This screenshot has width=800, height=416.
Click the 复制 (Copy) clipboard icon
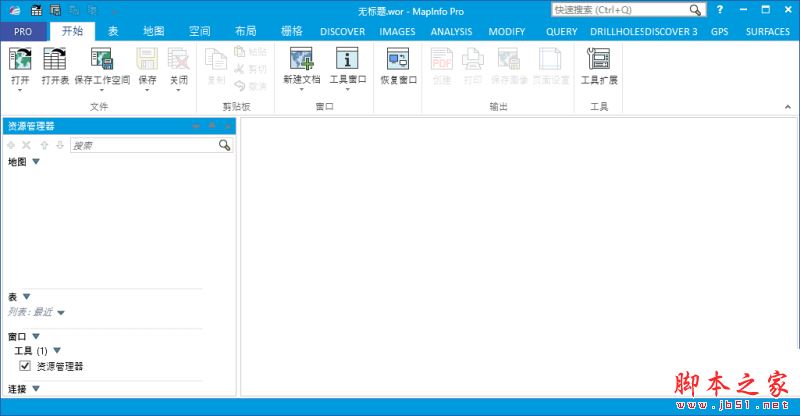(216, 60)
